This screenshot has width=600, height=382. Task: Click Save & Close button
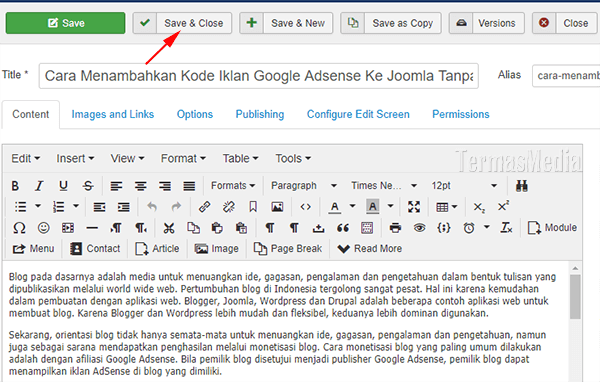182,23
